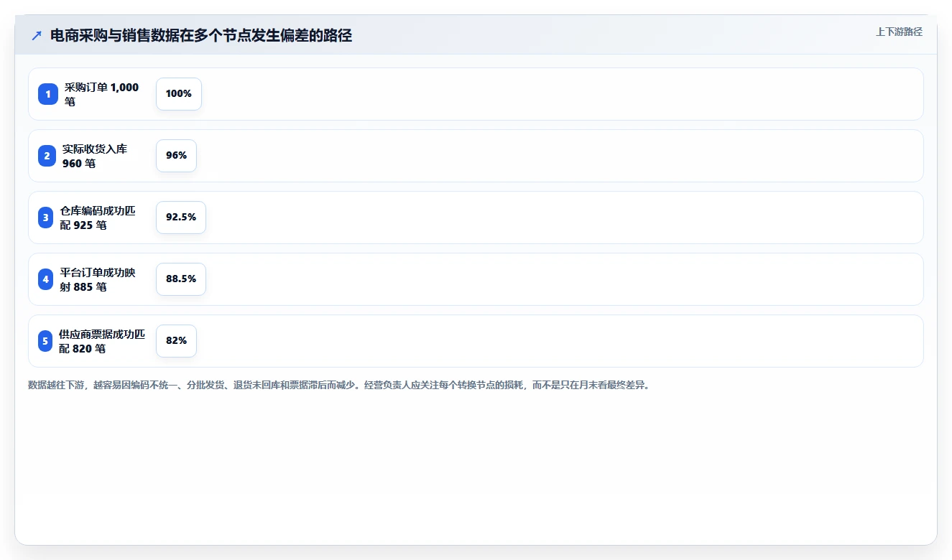Click the title 电商采购与销售数据在多个节点发生偏差的路径
The height and width of the screenshot is (560, 952).
click(201, 36)
